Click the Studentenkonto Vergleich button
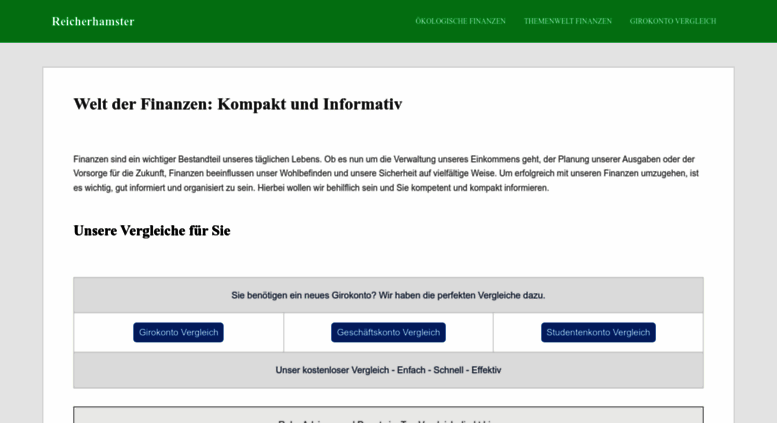The height and width of the screenshot is (423, 777). [x=598, y=332]
